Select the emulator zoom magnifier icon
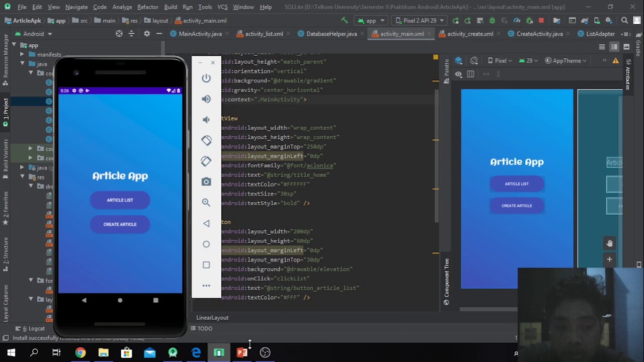The height and width of the screenshot is (362, 644). click(206, 202)
